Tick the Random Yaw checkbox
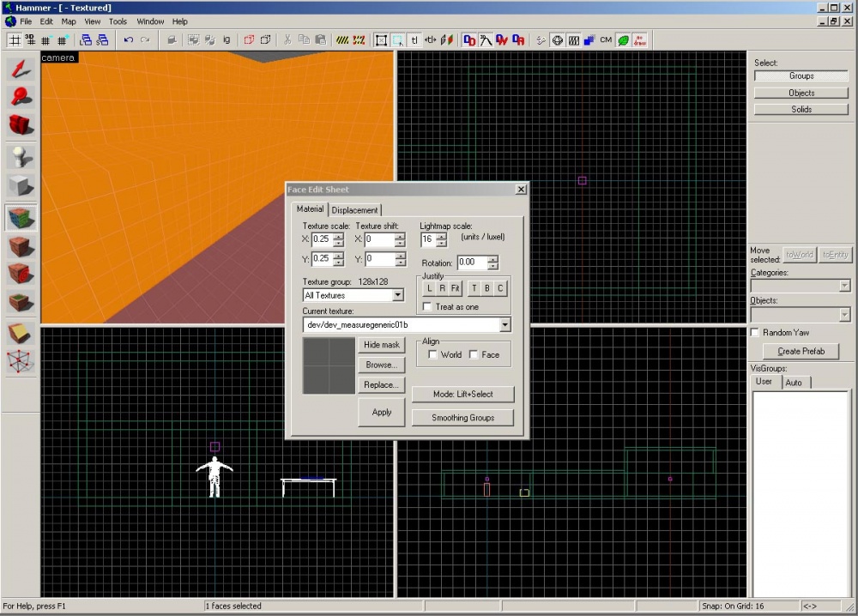Image resolution: width=858 pixels, height=616 pixels. (755, 332)
